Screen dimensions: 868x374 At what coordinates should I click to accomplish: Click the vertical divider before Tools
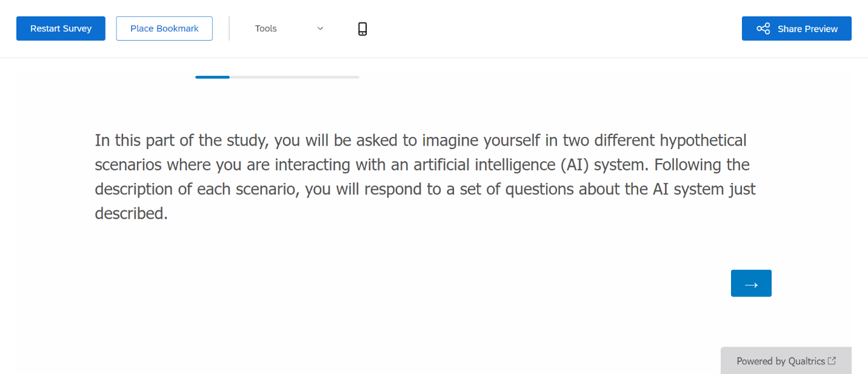coord(229,28)
